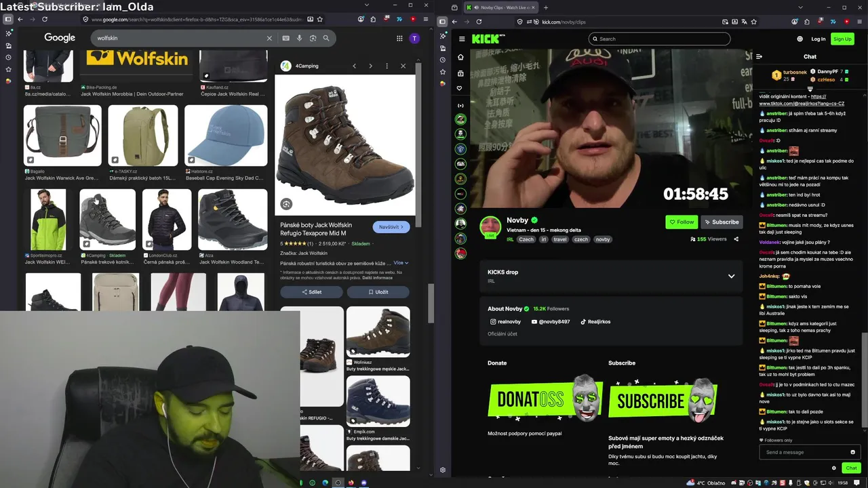Open Kick hamburger navigation menu
The image size is (868, 488).
pyautogui.click(x=462, y=39)
